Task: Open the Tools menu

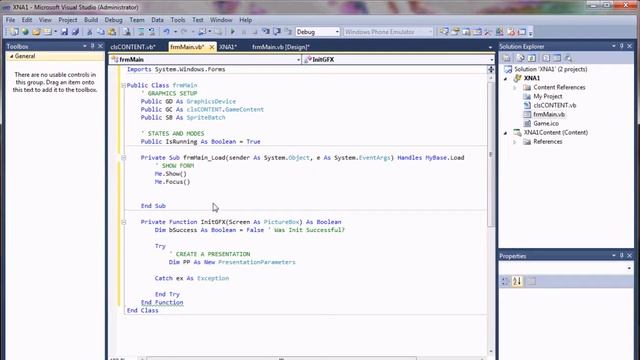Action: click(x=178, y=20)
